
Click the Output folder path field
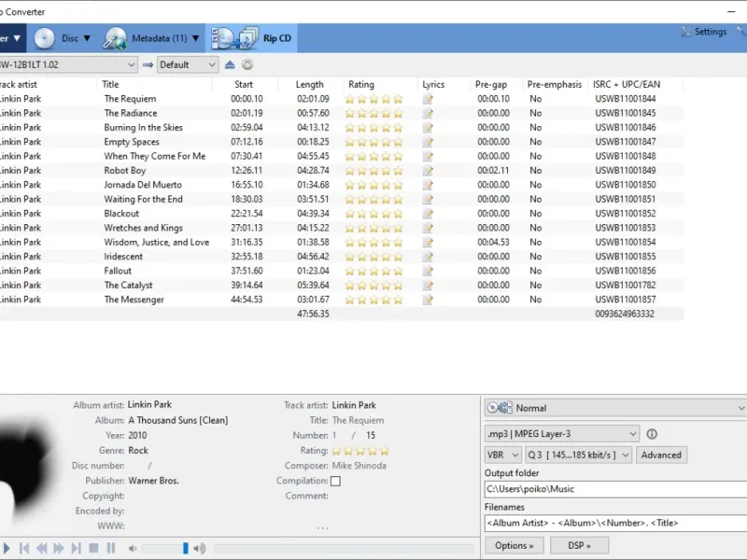point(615,489)
